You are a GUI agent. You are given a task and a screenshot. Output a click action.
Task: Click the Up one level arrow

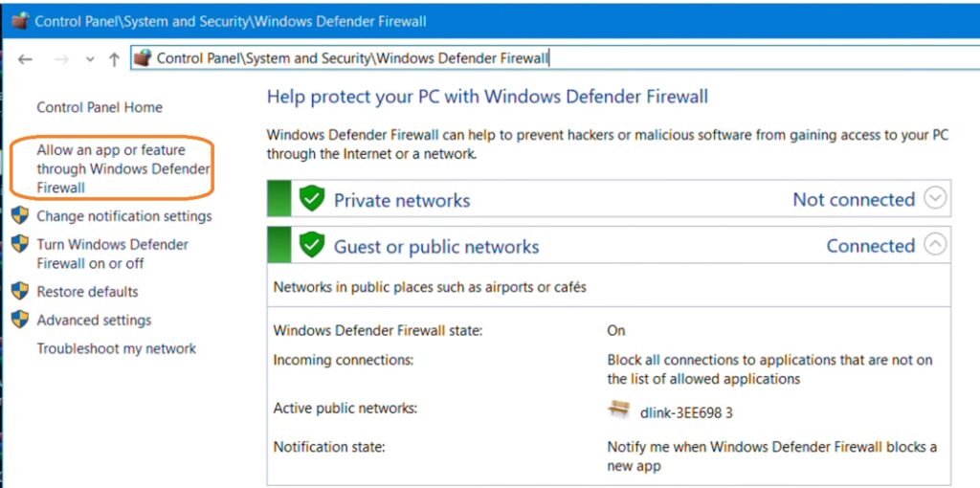pyautogui.click(x=114, y=59)
